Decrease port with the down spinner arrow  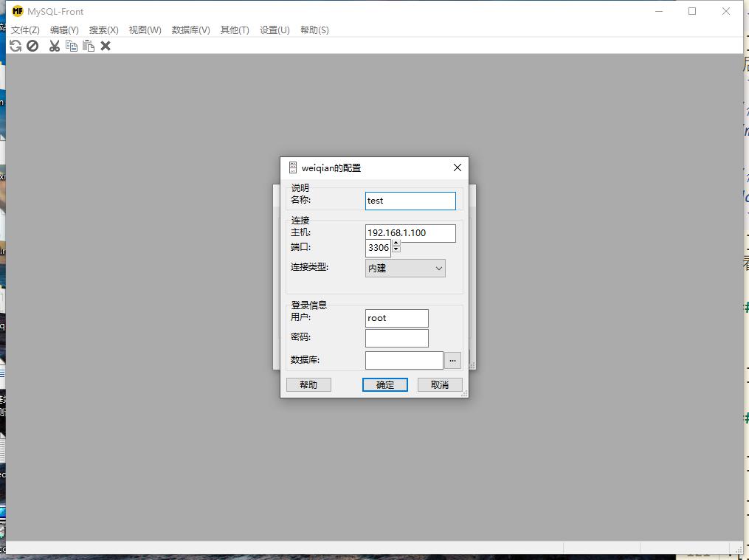tap(396, 249)
